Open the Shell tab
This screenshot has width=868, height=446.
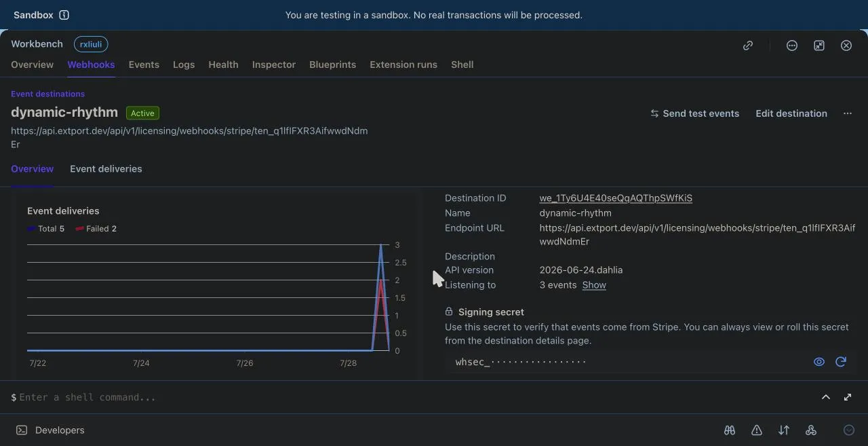point(462,64)
